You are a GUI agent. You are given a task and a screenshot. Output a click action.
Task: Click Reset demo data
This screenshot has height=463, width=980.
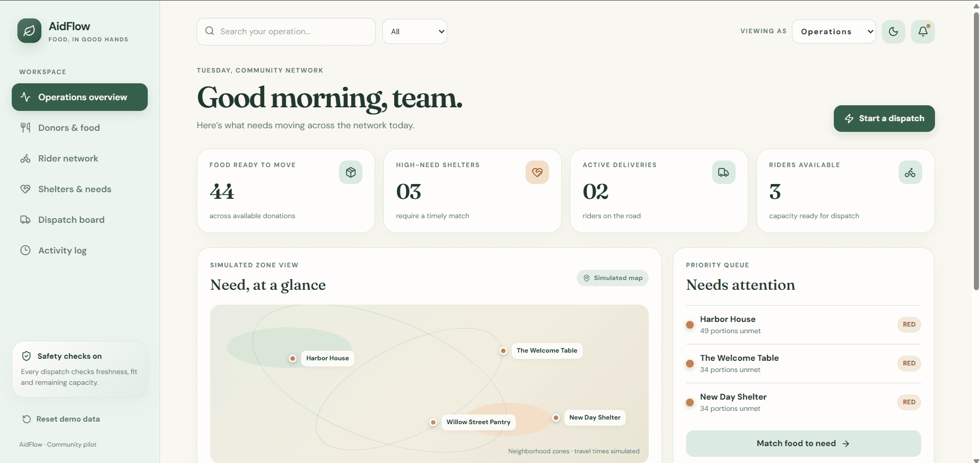(61, 419)
